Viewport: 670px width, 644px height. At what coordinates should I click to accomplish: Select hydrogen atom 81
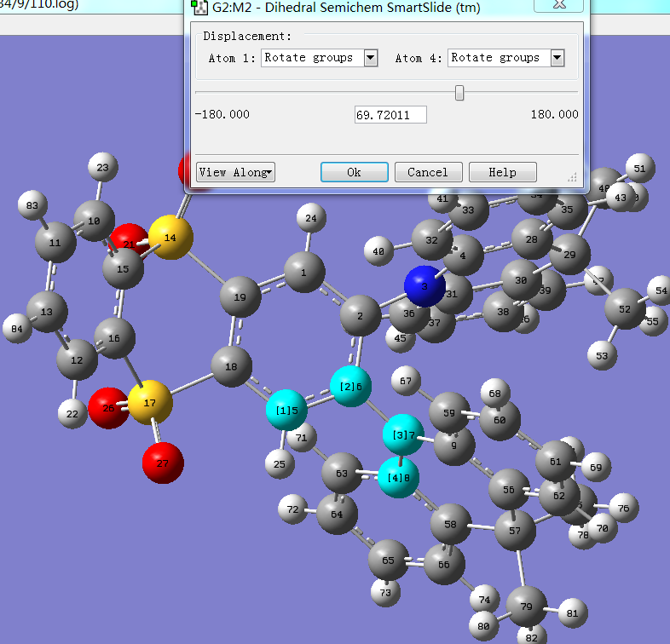point(573,613)
